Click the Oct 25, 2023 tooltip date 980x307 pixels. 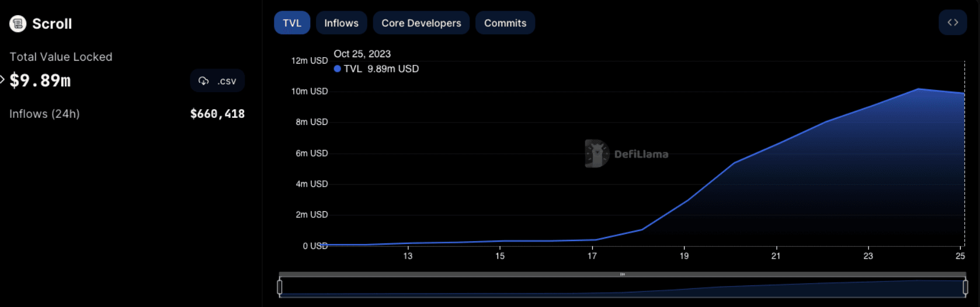(x=362, y=54)
